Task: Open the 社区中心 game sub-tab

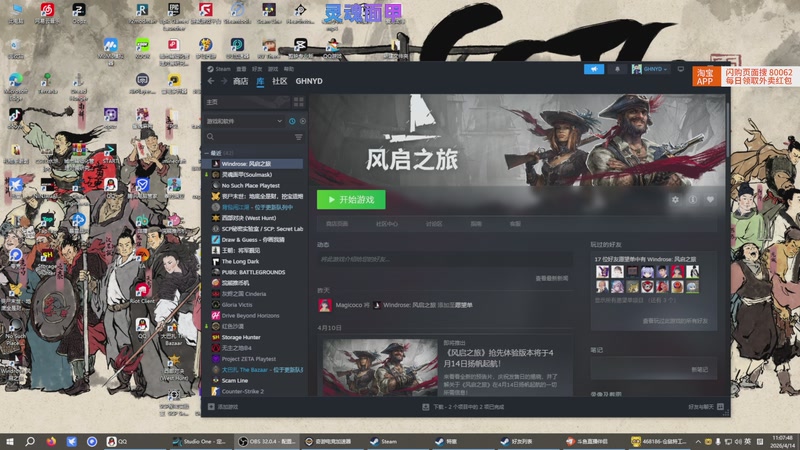Action: tap(387, 223)
